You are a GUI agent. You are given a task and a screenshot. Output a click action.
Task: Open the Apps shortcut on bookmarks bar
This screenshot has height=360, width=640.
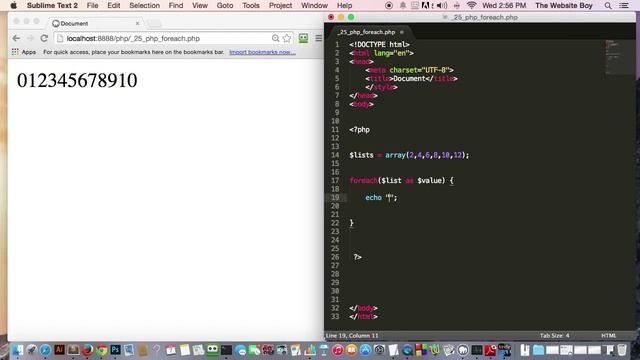tap(24, 52)
